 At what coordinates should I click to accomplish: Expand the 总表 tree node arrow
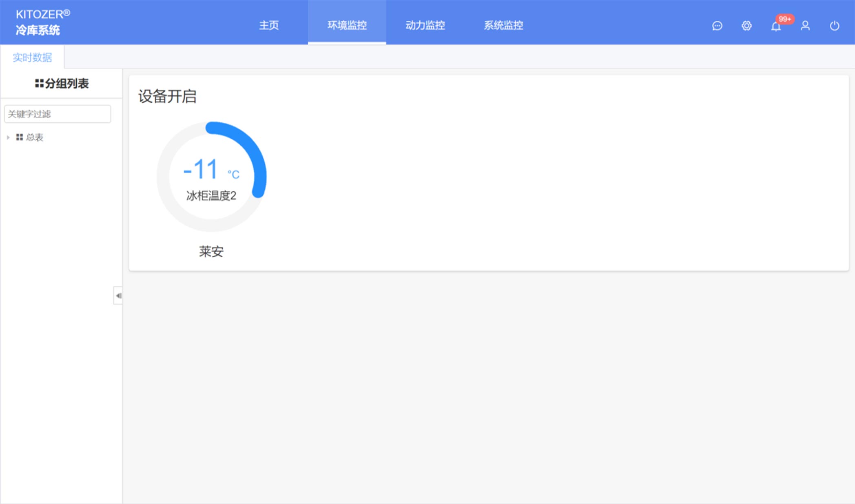click(8, 137)
